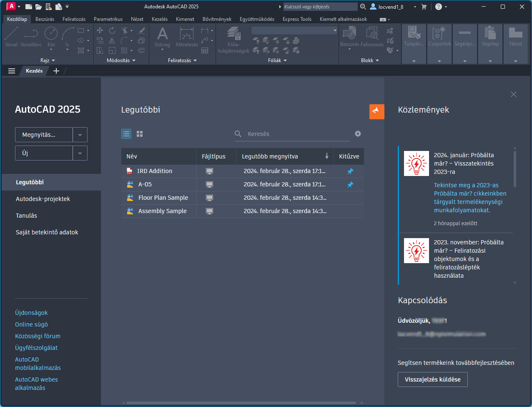The width and height of the screenshot is (532, 407).
Task: Click the shopping cart icon
Action: 424,7
